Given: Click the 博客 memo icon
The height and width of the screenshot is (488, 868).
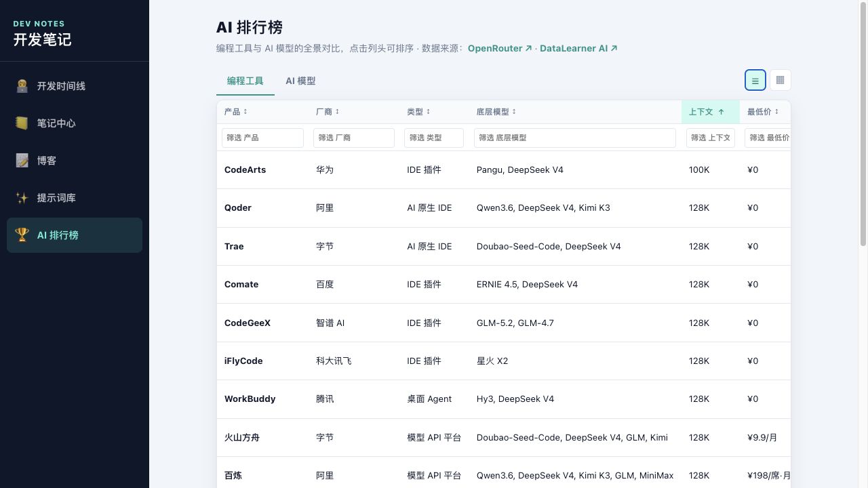Looking at the screenshot, I should (x=22, y=161).
